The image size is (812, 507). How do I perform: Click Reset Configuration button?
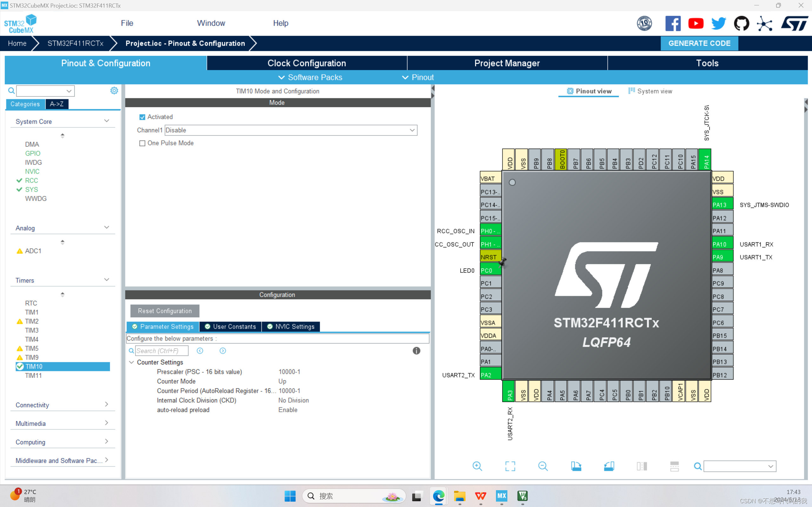[x=165, y=311]
